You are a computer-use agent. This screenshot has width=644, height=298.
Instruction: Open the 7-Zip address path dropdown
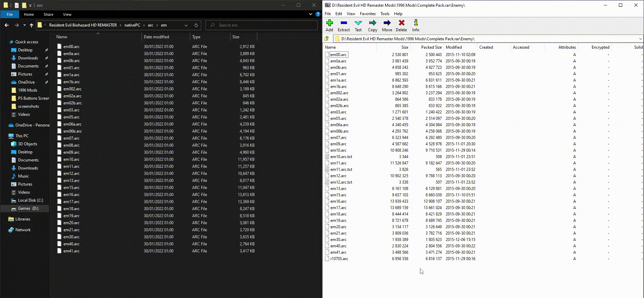640,39
